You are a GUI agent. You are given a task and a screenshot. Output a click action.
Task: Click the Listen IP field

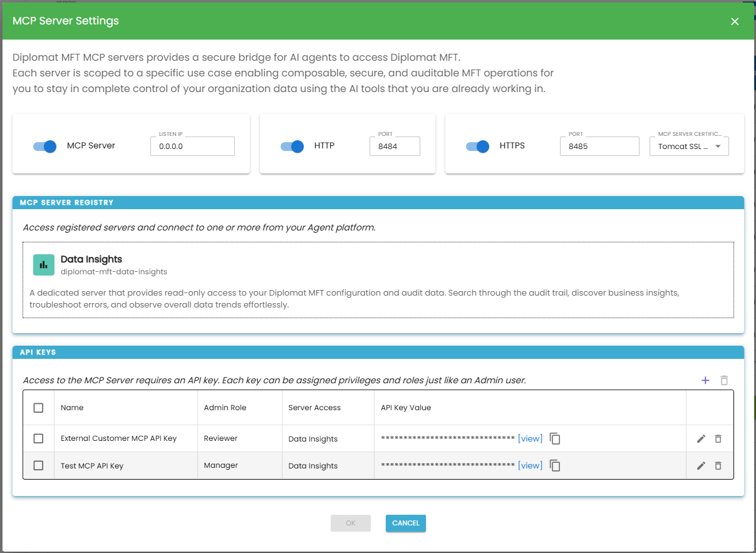tap(192, 146)
